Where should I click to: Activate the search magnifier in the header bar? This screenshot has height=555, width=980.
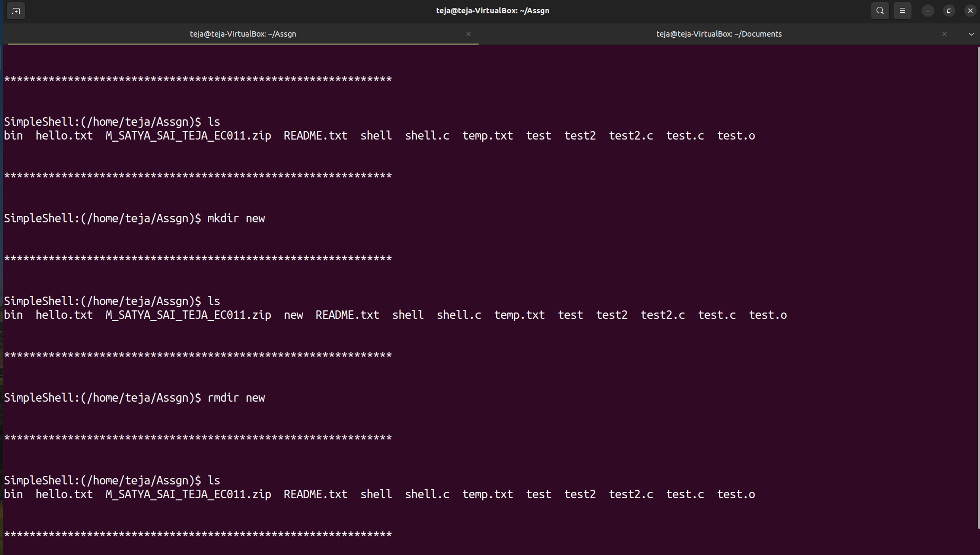tap(880, 11)
